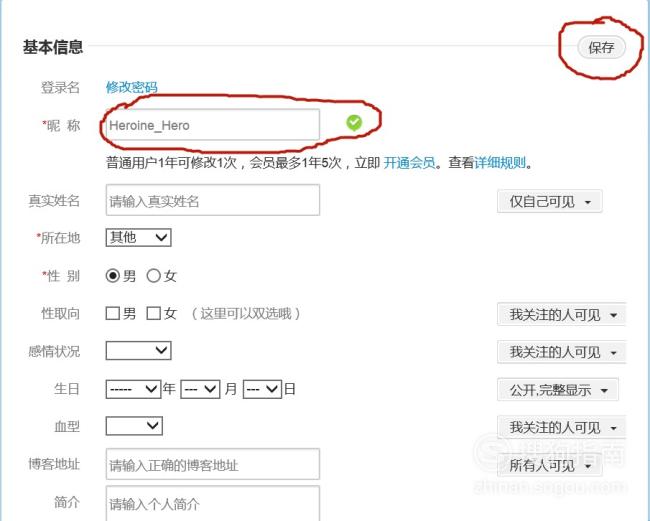
Task: Select 女 radio button for 性别
Action: tap(153, 276)
